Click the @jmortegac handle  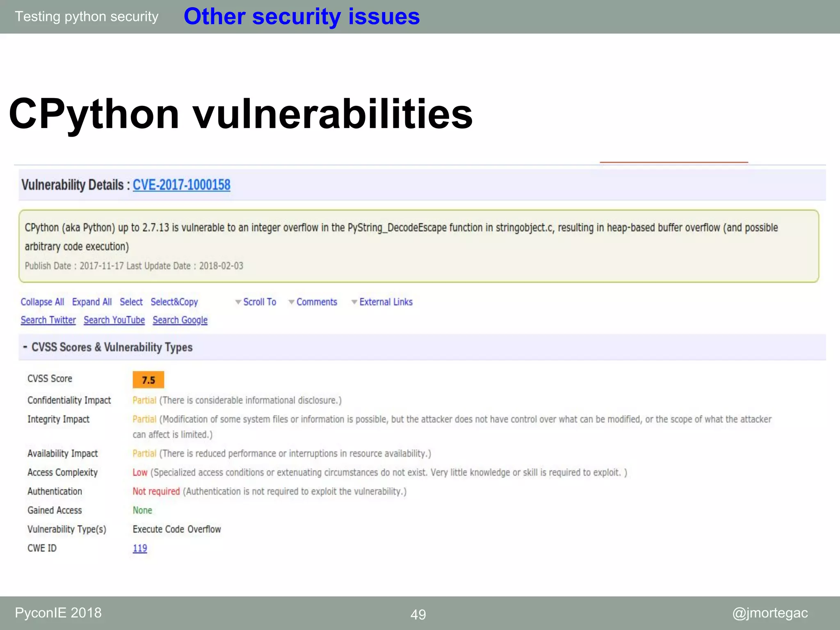pyautogui.click(x=770, y=613)
